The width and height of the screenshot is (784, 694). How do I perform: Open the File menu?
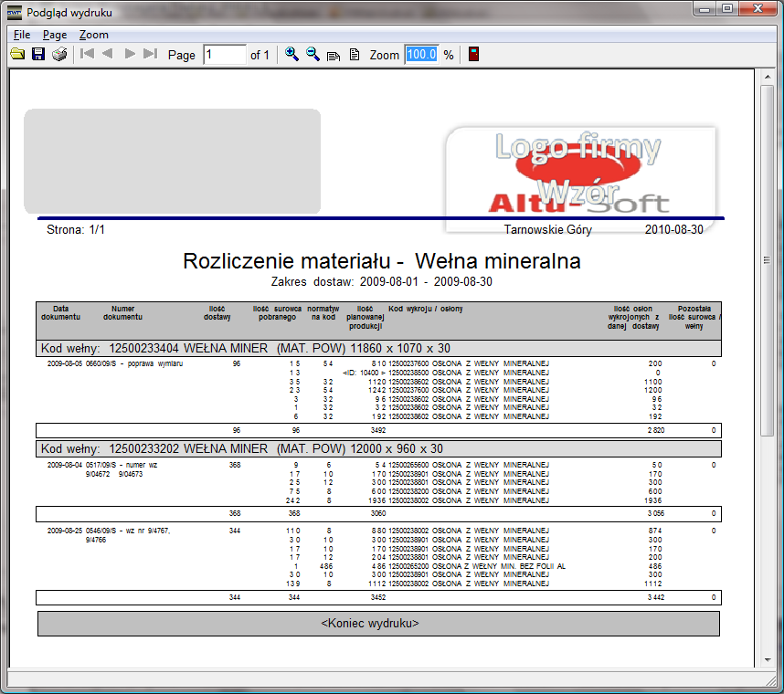point(22,35)
